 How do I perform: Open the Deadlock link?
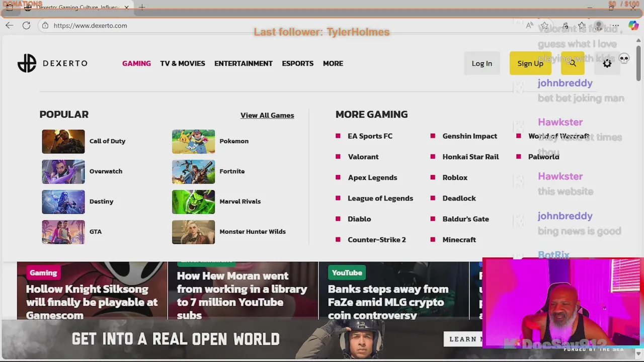point(459,198)
